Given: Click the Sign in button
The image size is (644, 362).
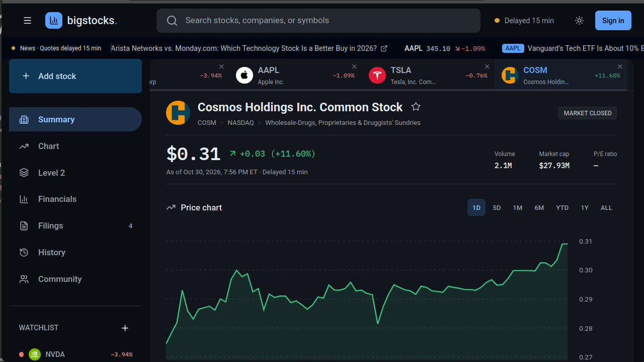Looking at the screenshot, I should 613,21.
